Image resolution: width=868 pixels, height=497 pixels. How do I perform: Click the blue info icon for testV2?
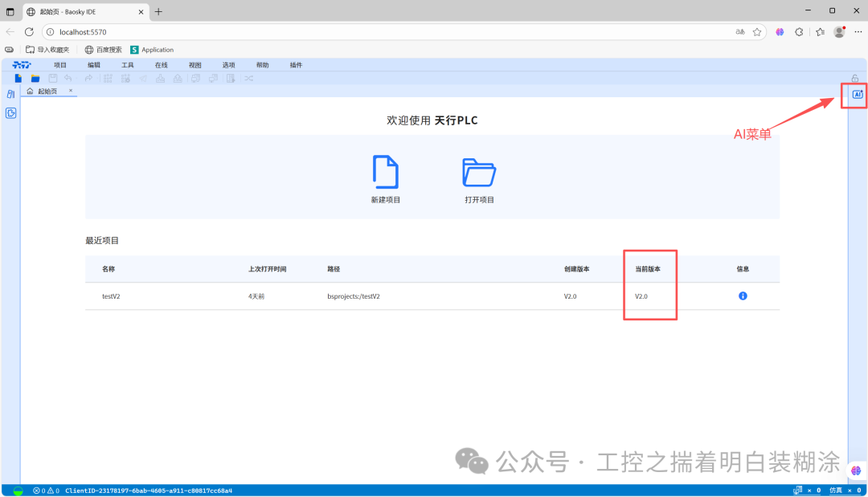click(x=743, y=296)
